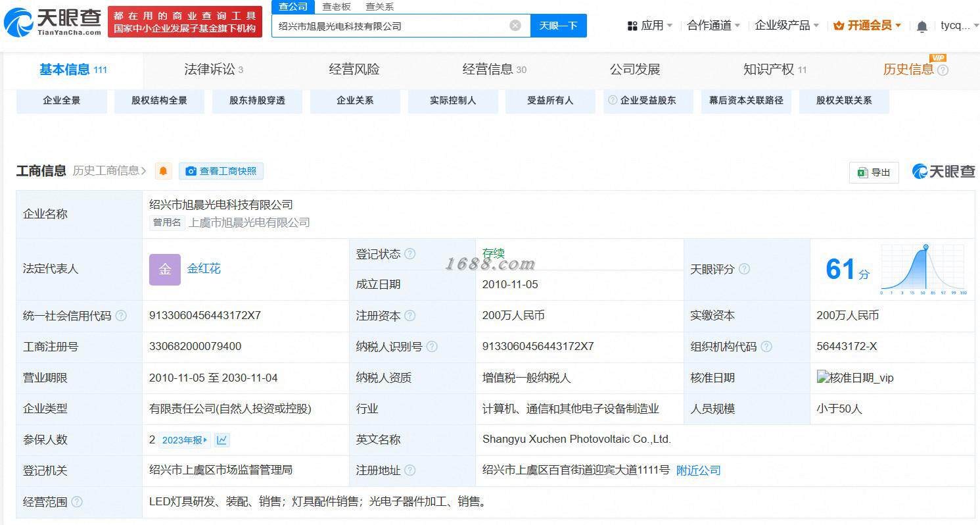Click the orange alert bell next to 历史工商信息
This screenshot has width=980, height=525.
(163, 171)
